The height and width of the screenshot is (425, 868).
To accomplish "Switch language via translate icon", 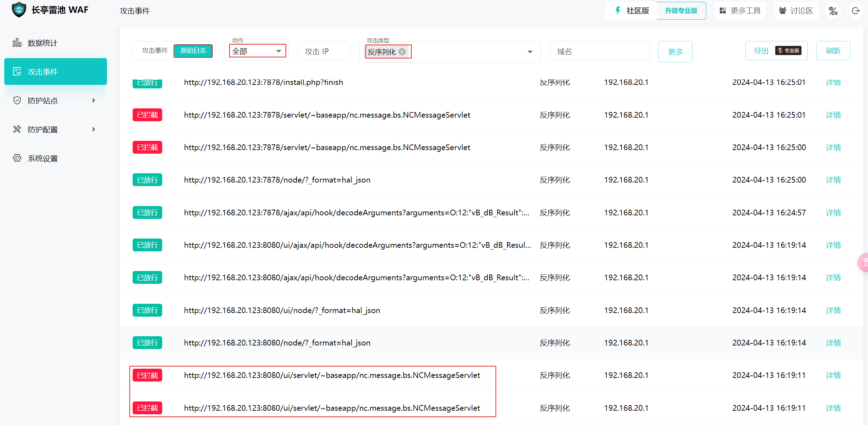I will 833,11.
